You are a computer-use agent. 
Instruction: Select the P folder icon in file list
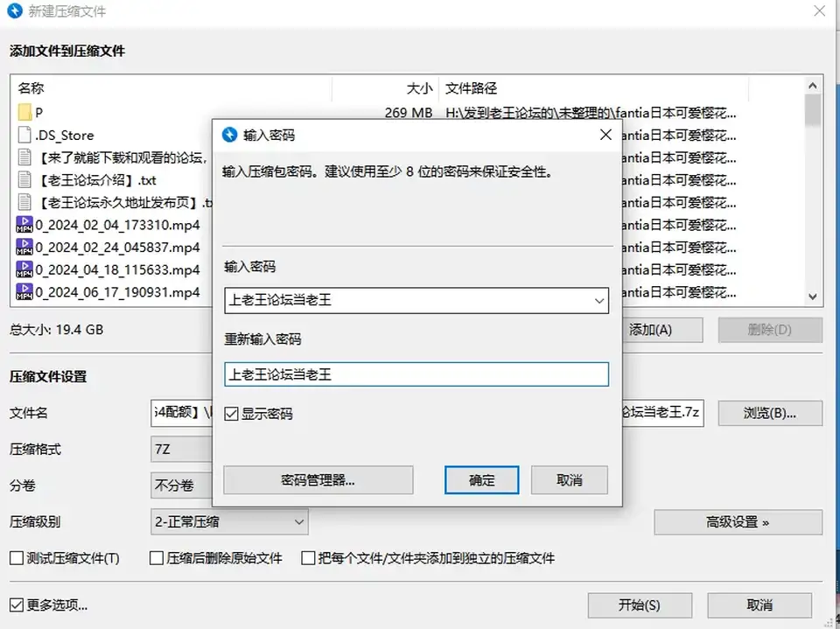point(24,113)
